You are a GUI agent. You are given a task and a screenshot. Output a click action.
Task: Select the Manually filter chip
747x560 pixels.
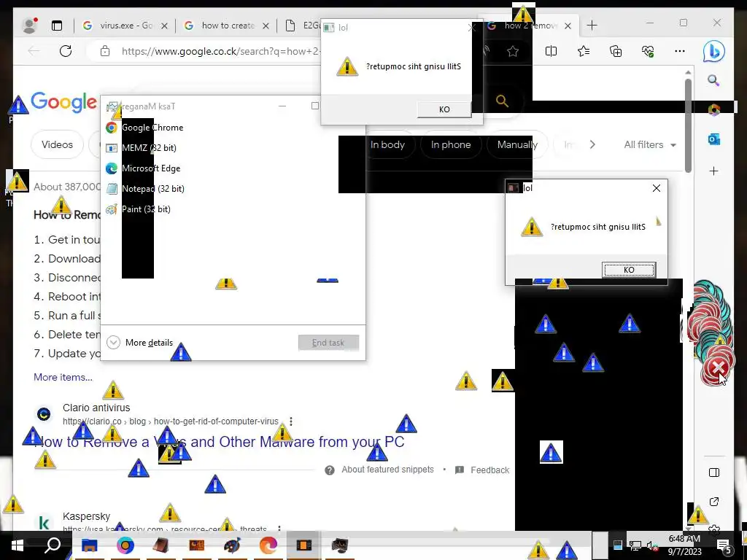(517, 144)
